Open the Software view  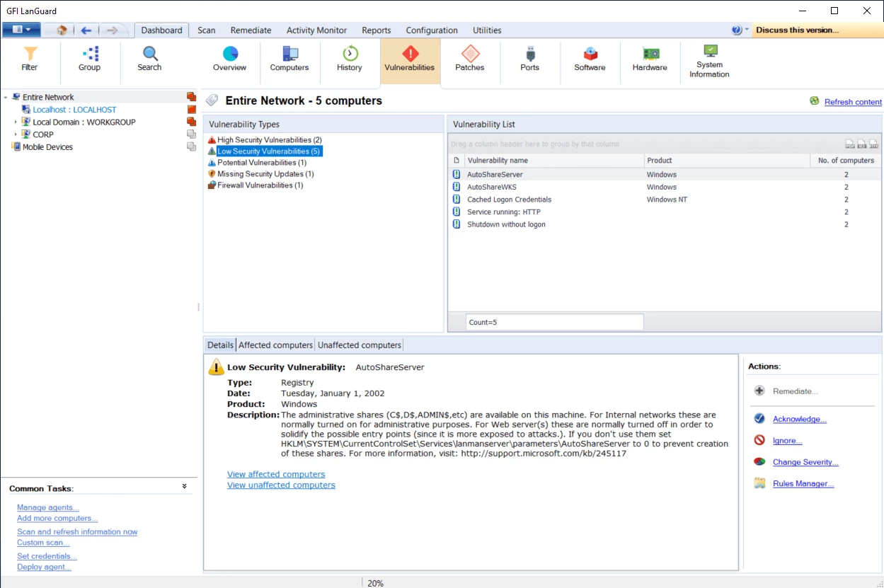point(590,59)
